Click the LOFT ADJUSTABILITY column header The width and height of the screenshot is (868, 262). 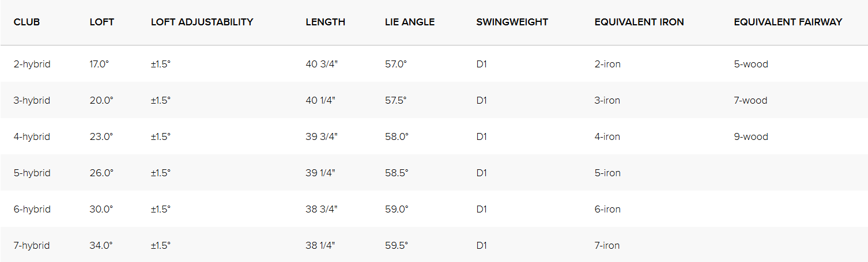pyautogui.click(x=202, y=22)
